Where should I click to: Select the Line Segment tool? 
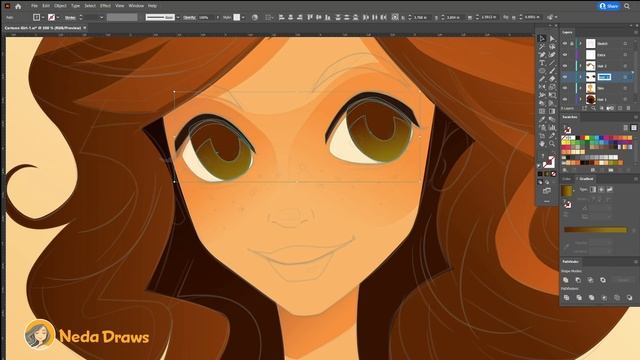click(552, 63)
